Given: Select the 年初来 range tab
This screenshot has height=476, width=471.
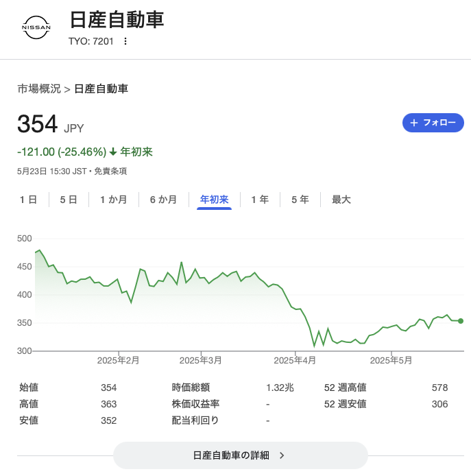Looking at the screenshot, I should point(215,200).
